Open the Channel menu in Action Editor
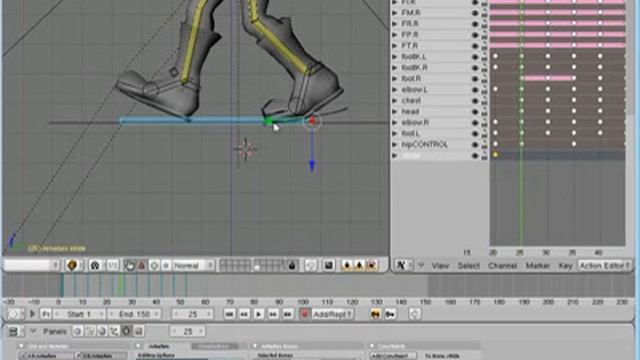 (502, 266)
